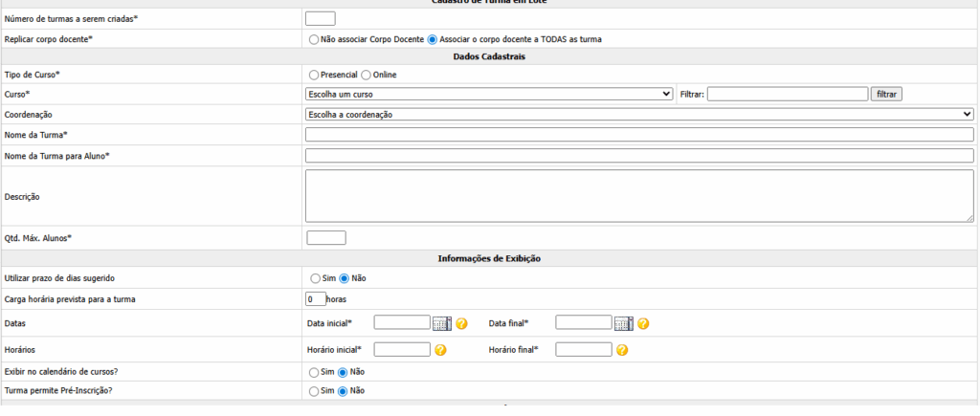Click the Horário inicial help icon
The width and height of the screenshot is (980, 416).
(440, 350)
